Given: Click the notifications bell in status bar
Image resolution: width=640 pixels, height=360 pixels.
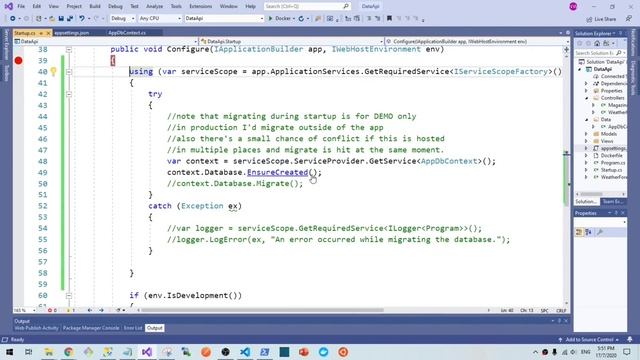Looking at the screenshot, I should pos(630,340).
